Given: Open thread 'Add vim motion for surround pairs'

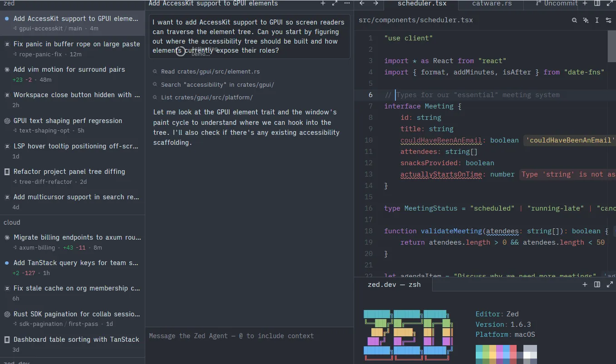Looking at the screenshot, I should pos(73,74).
